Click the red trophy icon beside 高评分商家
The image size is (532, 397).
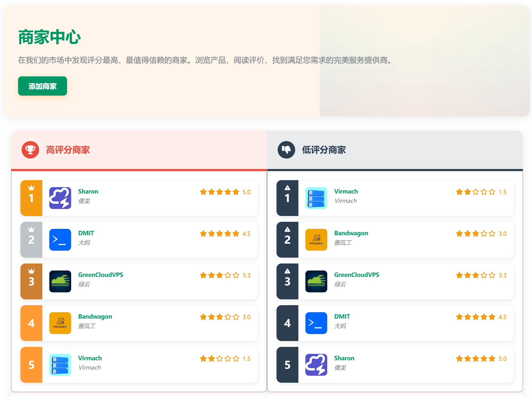30,150
